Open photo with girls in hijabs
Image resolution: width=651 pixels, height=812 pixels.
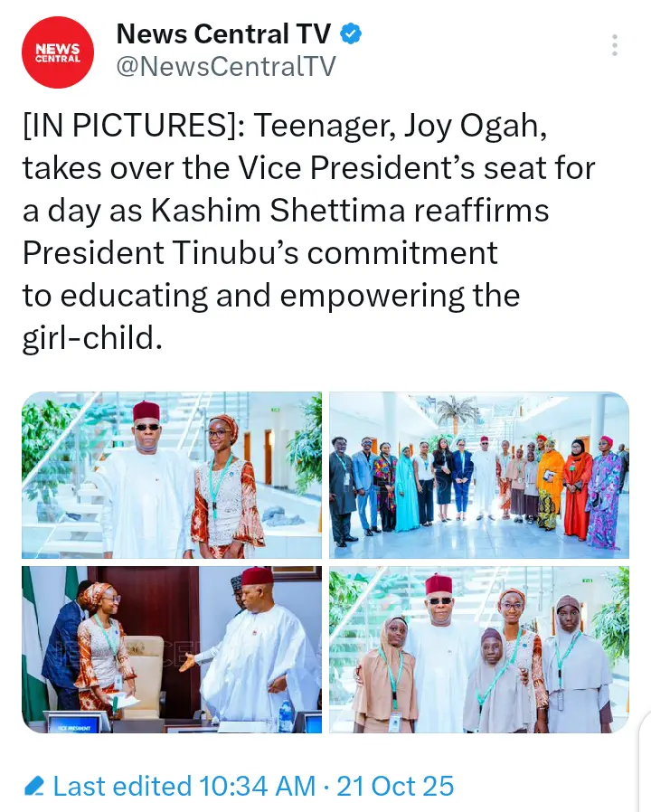[479, 649]
